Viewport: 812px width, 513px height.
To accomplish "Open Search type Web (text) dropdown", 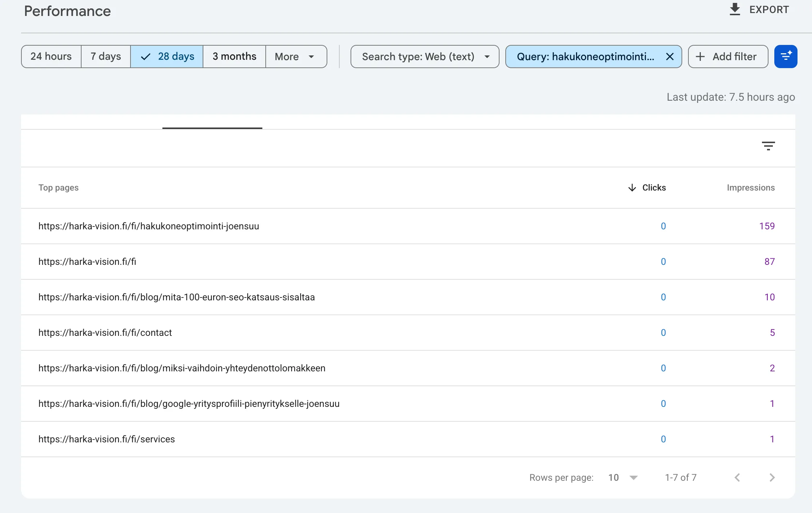I will coord(425,57).
